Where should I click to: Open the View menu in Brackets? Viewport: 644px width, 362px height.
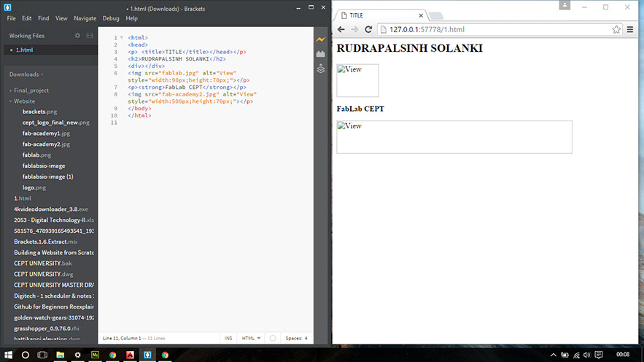click(61, 18)
